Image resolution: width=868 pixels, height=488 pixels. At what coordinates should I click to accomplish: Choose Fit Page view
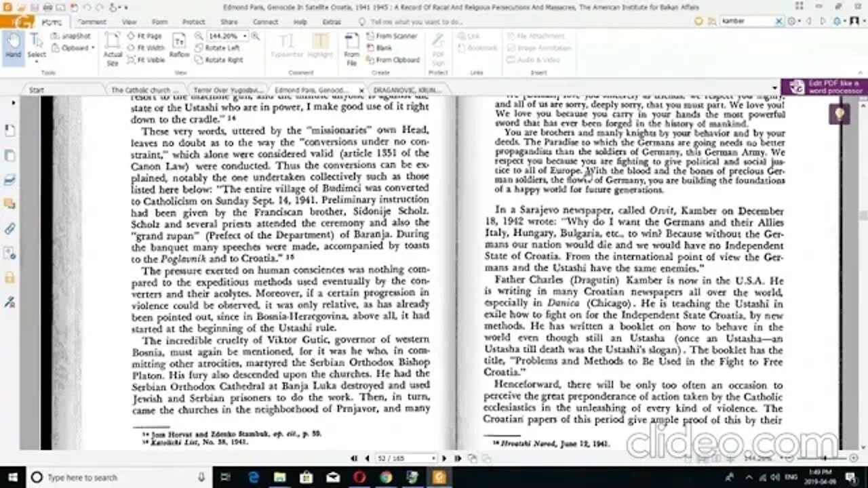click(x=145, y=36)
